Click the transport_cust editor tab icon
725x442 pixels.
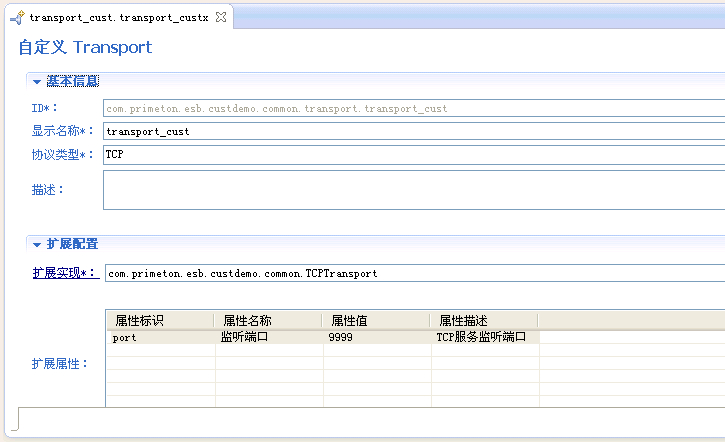[x=17, y=18]
